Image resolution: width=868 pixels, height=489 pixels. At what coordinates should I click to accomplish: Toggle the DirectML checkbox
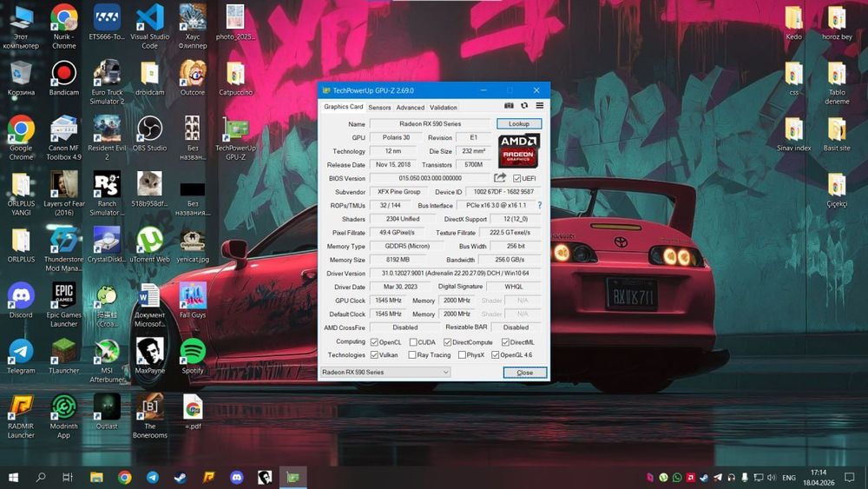(x=505, y=342)
